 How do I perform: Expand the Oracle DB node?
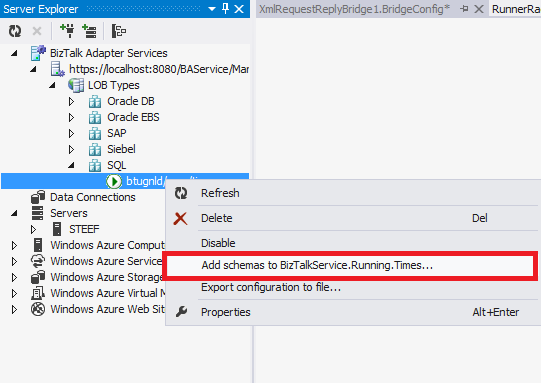71,101
